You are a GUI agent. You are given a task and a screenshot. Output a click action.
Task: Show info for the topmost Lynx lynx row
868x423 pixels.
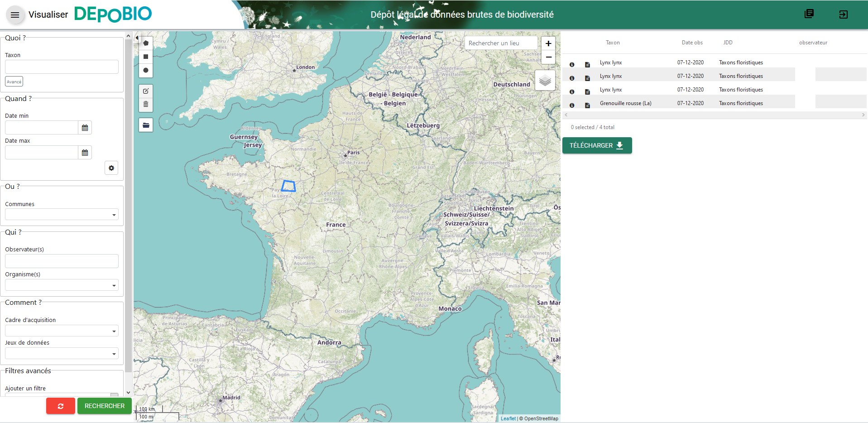click(x=572, y=64)
